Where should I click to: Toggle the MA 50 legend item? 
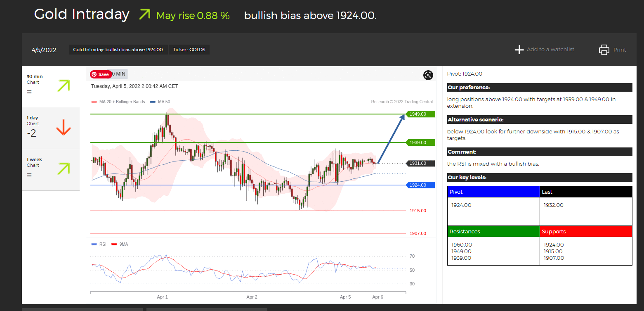click(160, 102)
